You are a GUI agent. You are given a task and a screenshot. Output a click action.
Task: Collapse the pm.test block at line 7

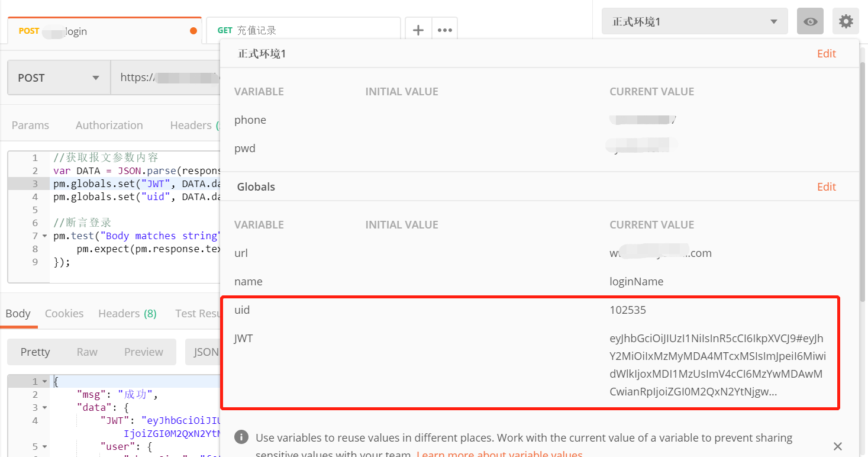coord(45,236)
